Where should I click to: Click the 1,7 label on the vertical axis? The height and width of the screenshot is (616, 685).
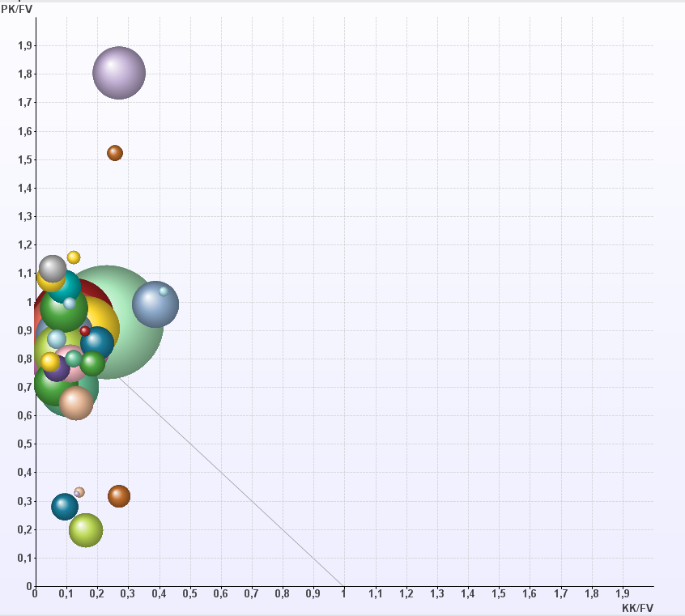(x=25, y=102)
